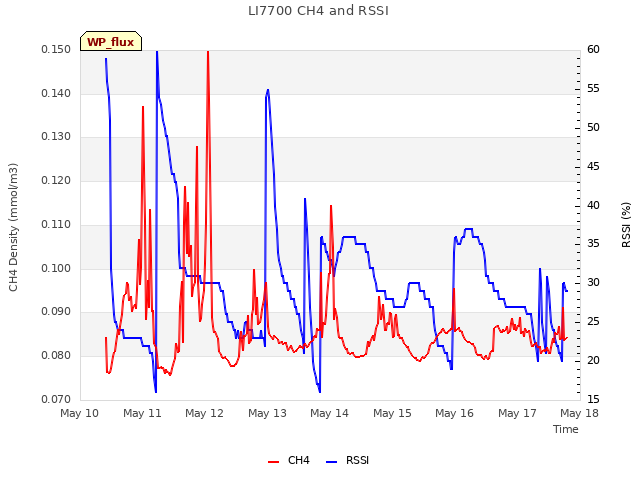Click the May 18 x-axis tick label

(x=579, y=413)
